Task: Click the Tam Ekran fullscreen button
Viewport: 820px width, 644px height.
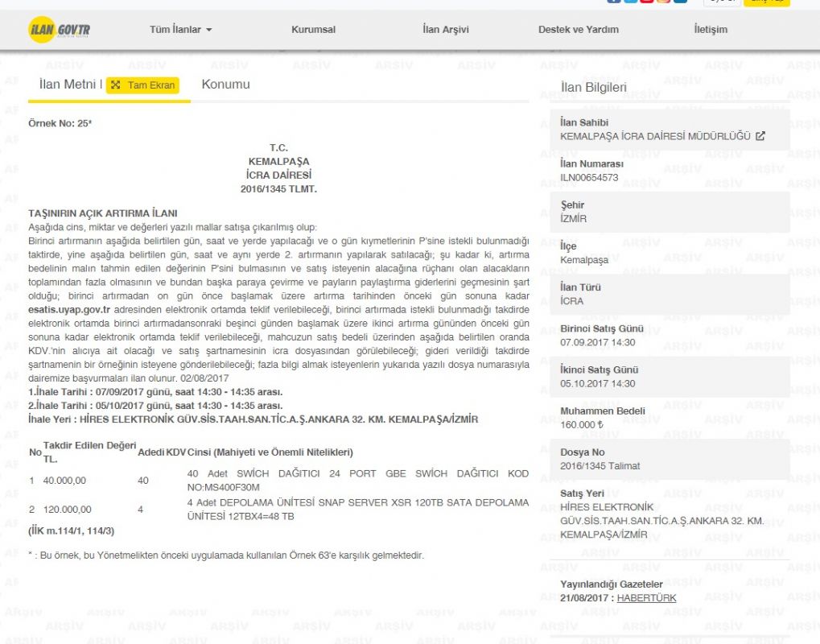Action: pos(142,85)
